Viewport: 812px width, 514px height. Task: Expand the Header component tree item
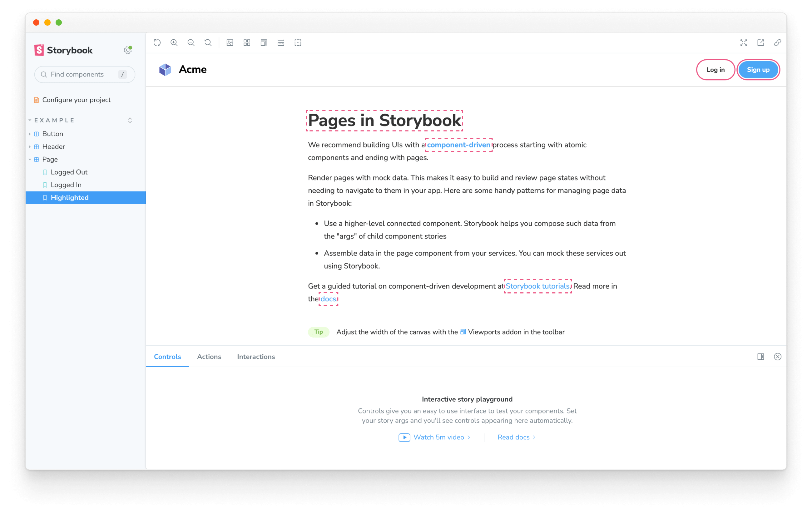(x=30, y=146)
